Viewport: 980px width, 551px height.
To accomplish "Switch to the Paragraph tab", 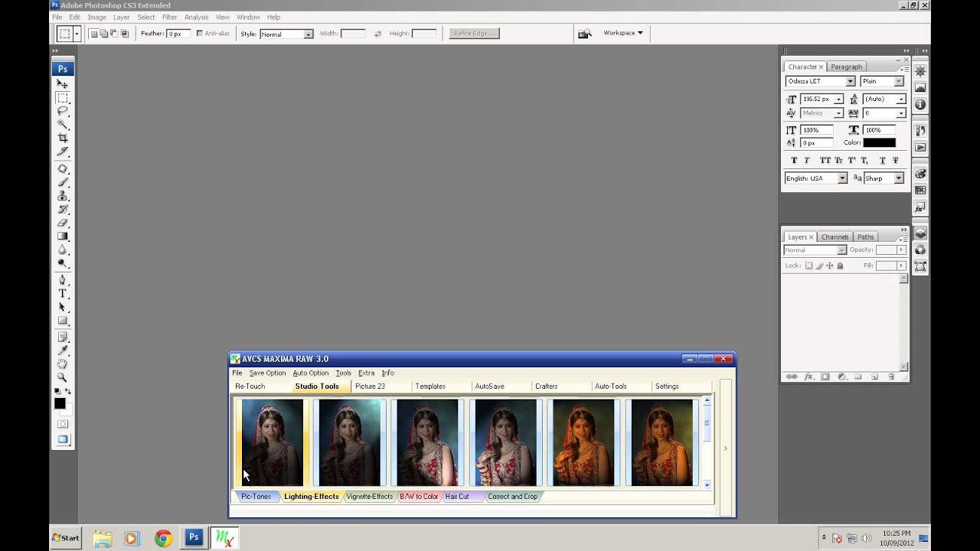I will [x=847, y=67].
